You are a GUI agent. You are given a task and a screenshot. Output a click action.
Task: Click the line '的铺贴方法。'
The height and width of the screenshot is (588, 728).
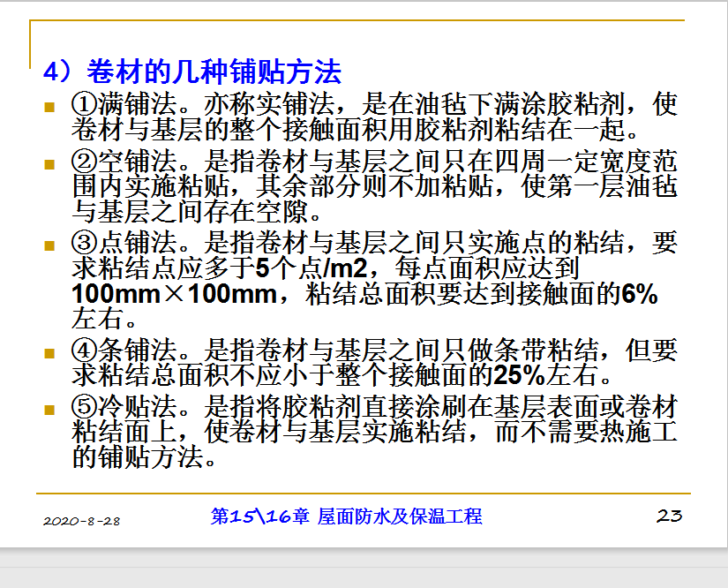click(144, 457)
